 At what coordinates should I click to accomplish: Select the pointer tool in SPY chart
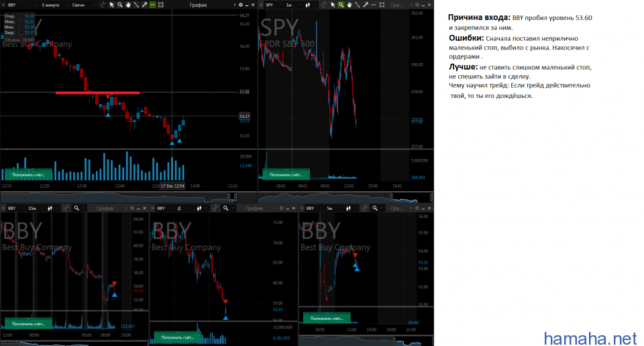pyautogui.click(x=333, y=5)
